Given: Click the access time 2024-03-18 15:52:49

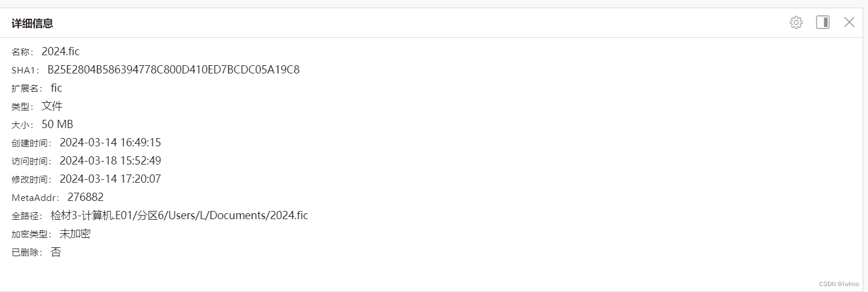Looking at the screenshot, I should tap(111, 161).
